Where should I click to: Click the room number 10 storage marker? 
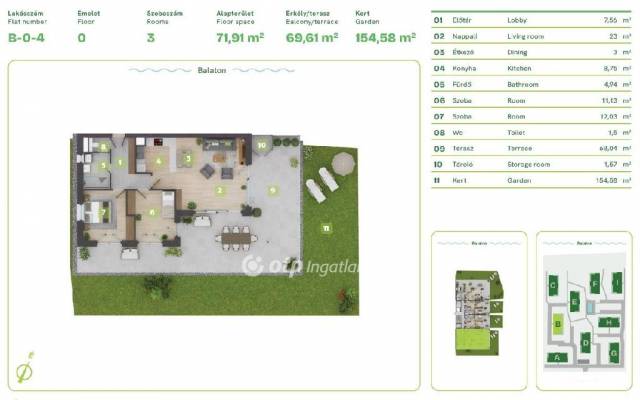261,144
